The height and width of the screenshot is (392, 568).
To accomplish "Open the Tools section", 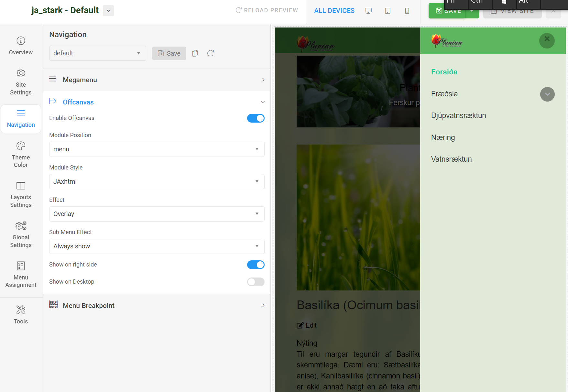I will (x=21, y=315).
